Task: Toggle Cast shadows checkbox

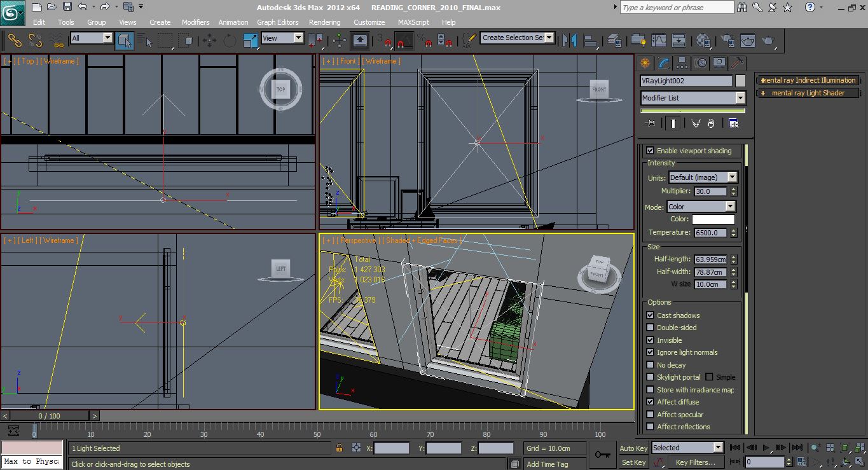Action: pyautogui.click(x=650, y=315)
